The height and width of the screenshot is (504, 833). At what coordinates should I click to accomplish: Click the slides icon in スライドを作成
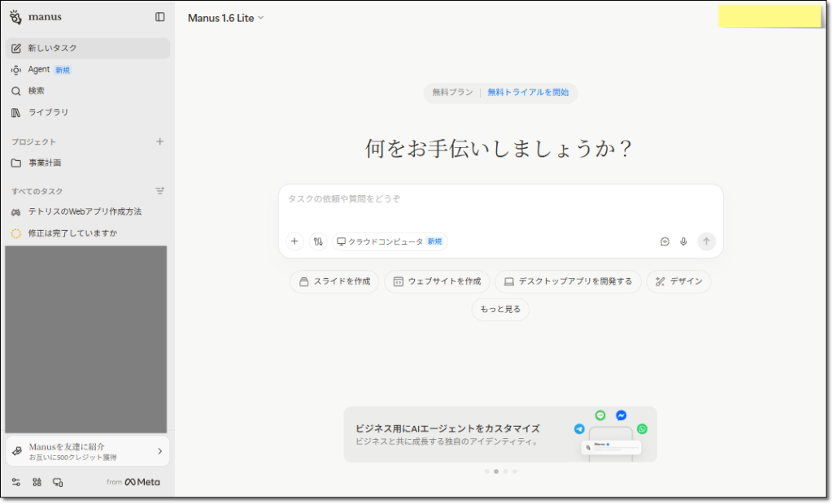point(304,281)
